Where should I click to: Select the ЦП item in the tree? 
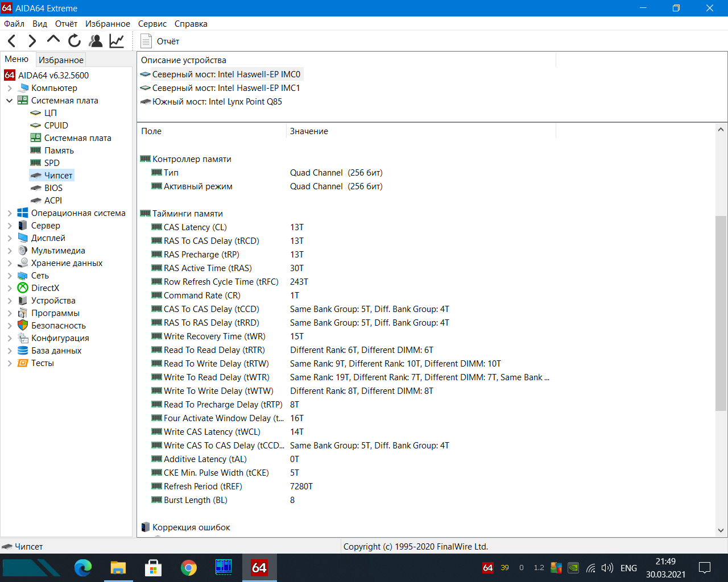tap(51, 113)
